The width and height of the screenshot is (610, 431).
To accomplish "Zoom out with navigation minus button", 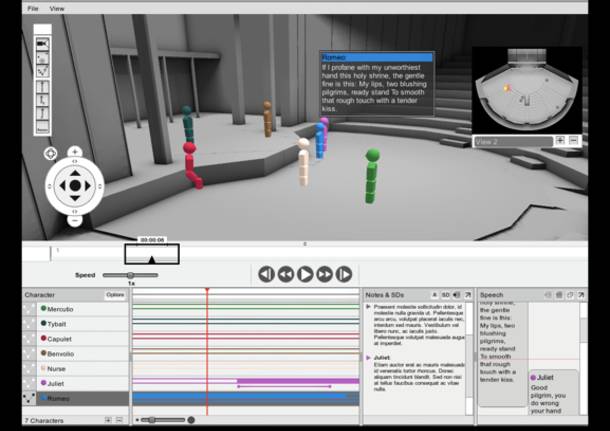I will tap(75, 219).
